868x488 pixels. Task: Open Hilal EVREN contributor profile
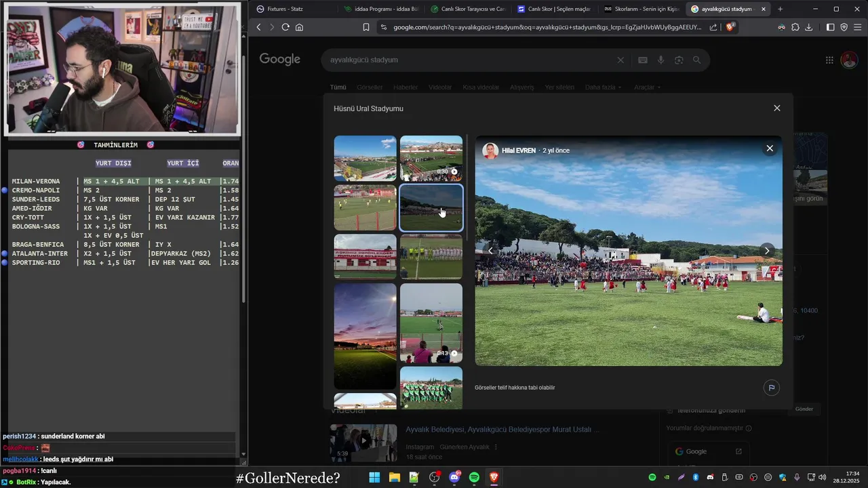tap(518, 150)
